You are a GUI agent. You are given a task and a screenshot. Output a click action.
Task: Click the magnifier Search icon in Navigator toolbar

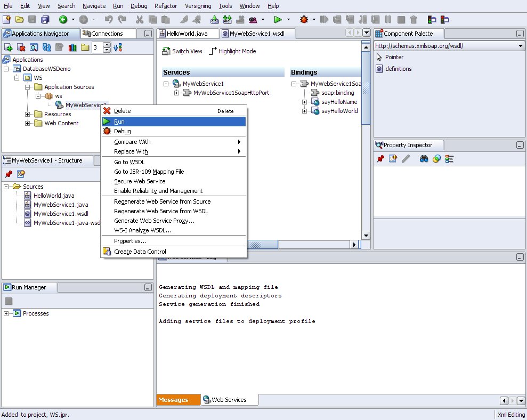coord(34,47)
